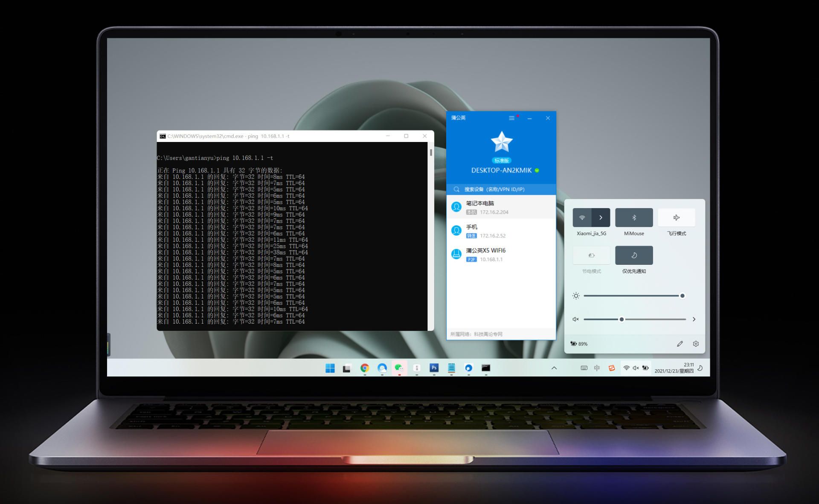Show hidden system tray icons
Image resolution: width=819 pixels, height=504 pixels.
pos(554,368)
